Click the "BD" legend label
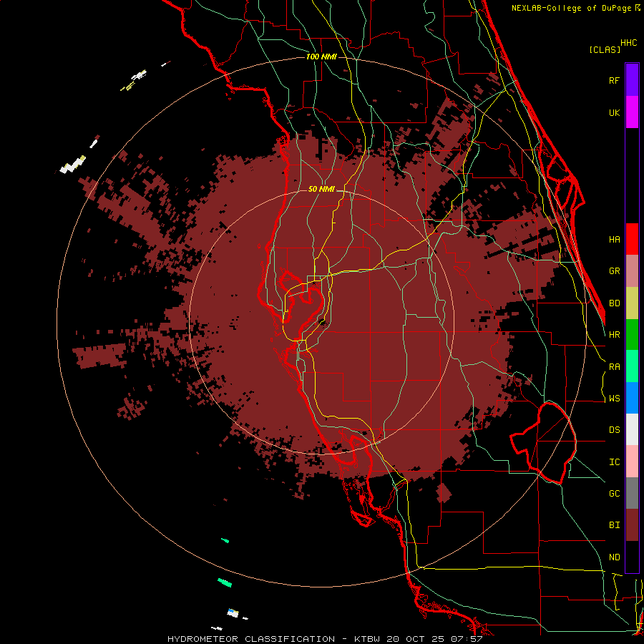The width and height of the screenshot is (644, 644). (x=614, y=303)
